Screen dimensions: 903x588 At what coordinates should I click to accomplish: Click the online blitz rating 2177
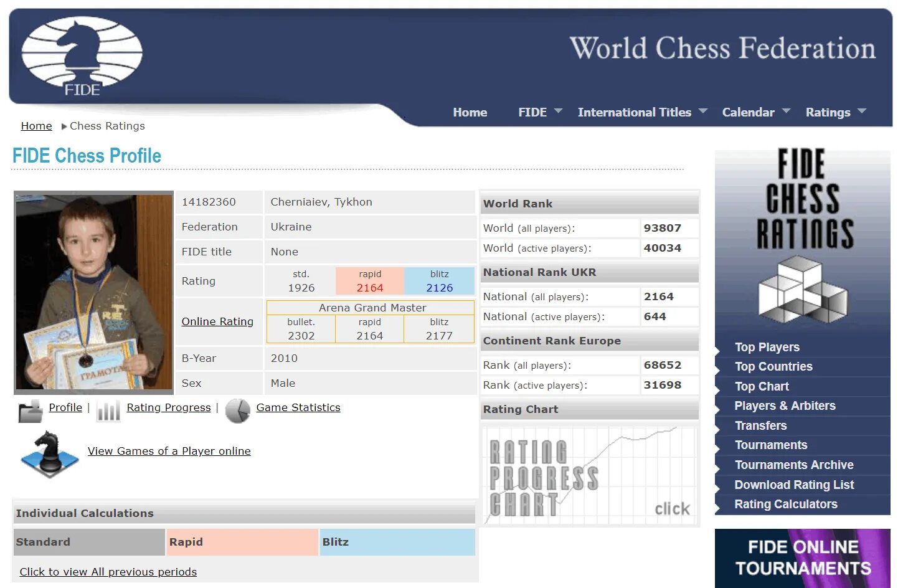pyautogui.click(x=439, y=336)
